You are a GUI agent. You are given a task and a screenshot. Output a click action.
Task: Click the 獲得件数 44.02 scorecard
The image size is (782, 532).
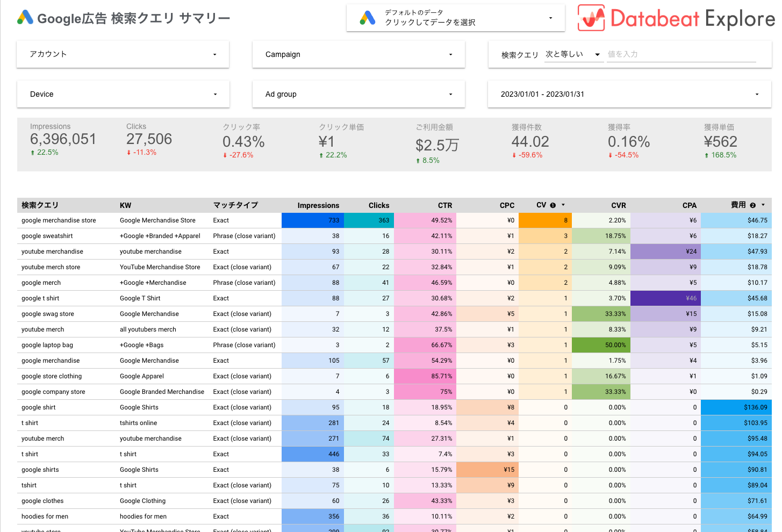530,142
